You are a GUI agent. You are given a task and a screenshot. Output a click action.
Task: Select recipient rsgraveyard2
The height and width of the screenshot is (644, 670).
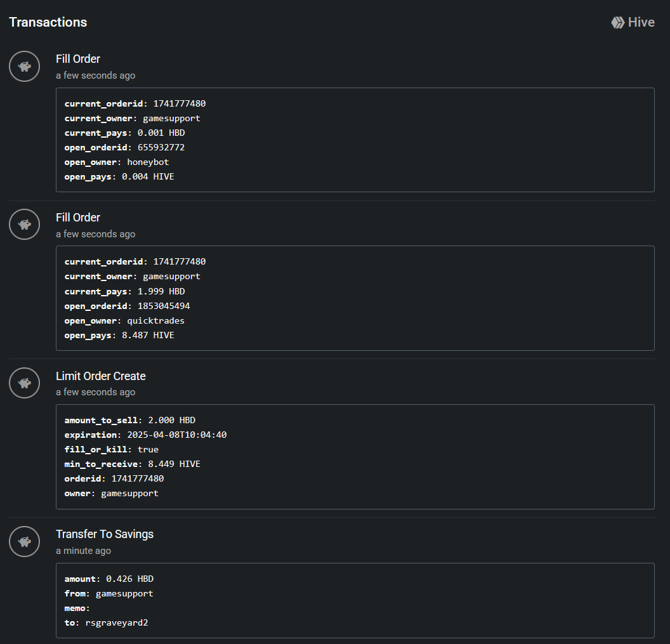click(x=117, y=623)
